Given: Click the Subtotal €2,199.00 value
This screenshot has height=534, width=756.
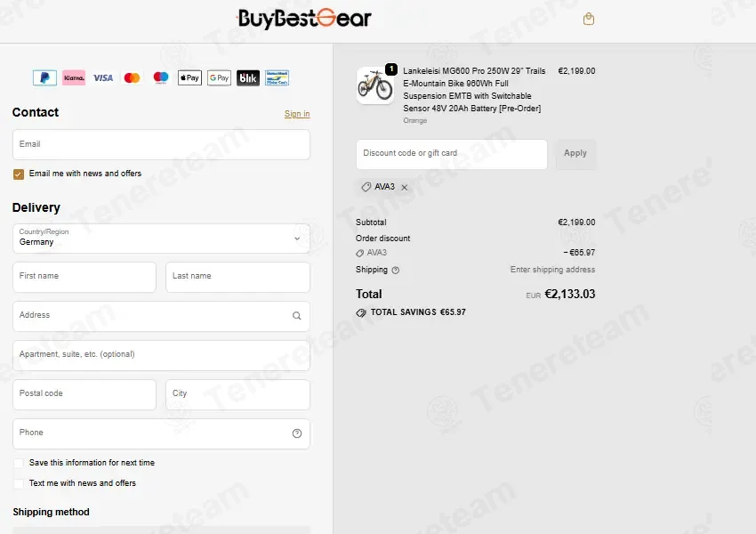Looking at the screenshot, I should point(576,222).
